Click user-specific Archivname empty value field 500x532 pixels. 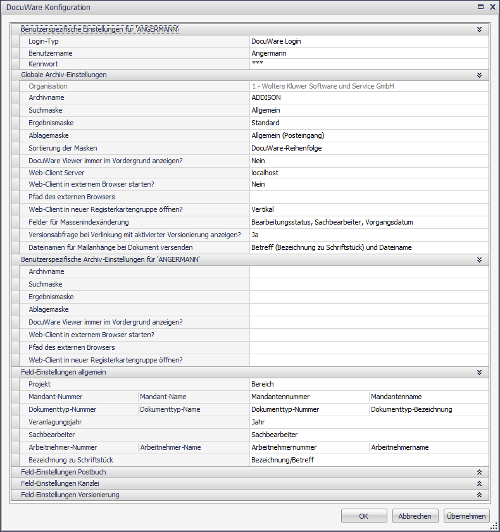pos(369,272)
